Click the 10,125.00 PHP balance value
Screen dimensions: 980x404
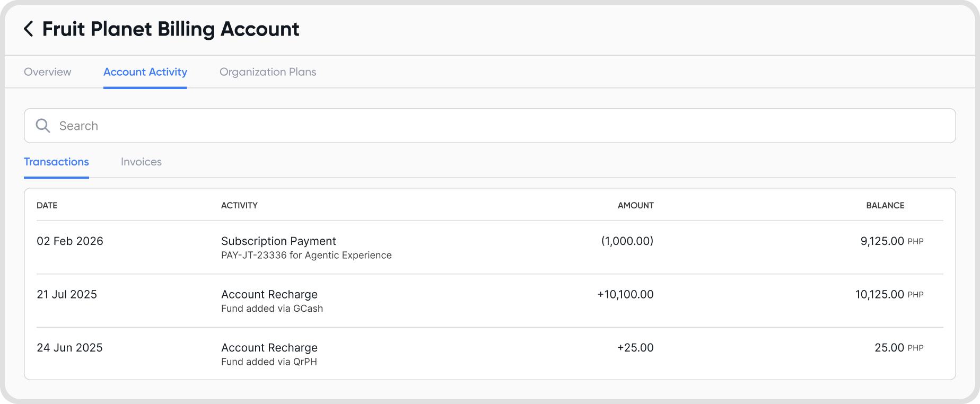pos(889,295)
